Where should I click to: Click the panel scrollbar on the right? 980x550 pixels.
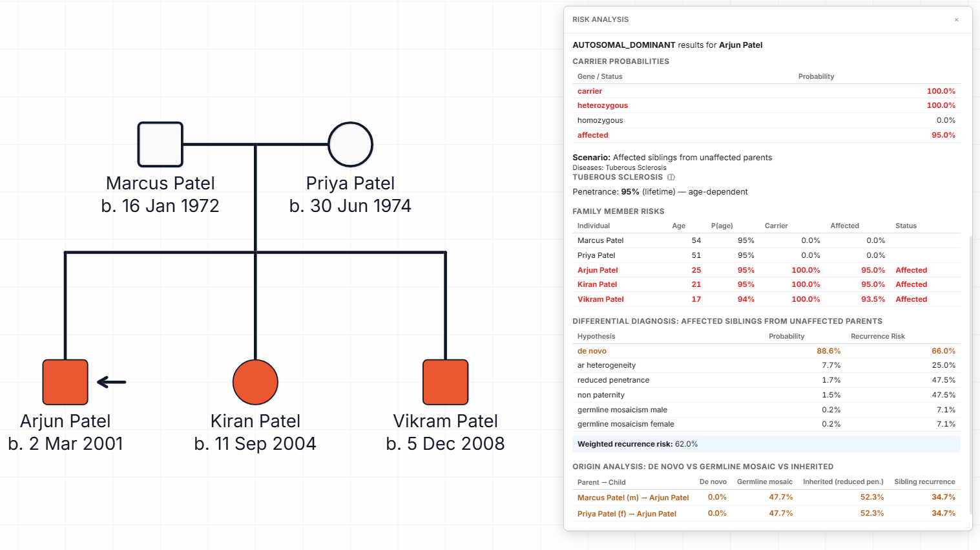[970, 375]
